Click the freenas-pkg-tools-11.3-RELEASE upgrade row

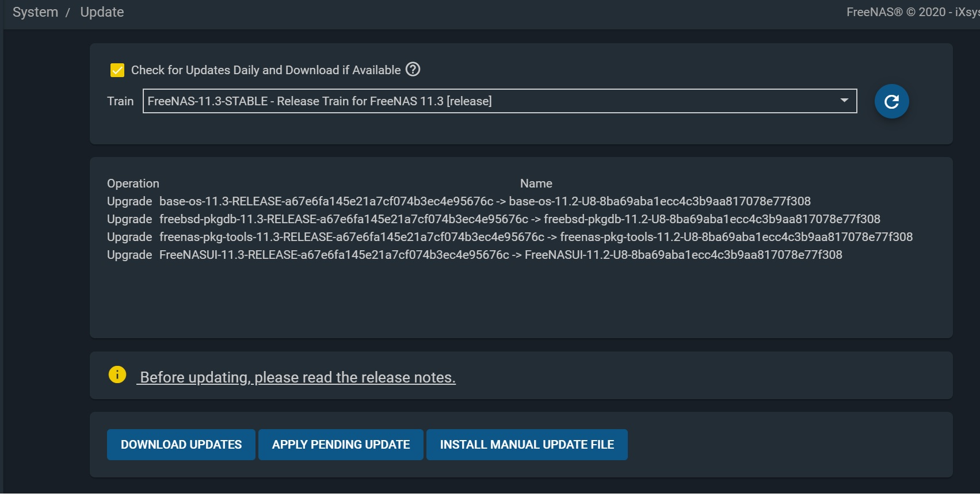(x=510, y=237)
